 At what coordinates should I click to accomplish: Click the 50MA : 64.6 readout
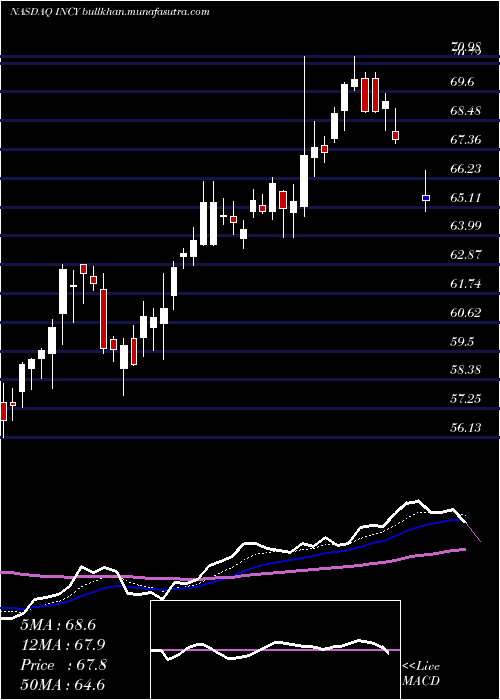(63, 685)
